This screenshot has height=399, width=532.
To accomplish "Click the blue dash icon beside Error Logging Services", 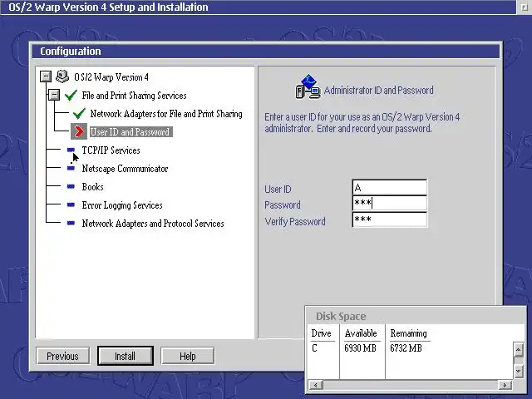I will pyautogui.click(x=71, y=204).
